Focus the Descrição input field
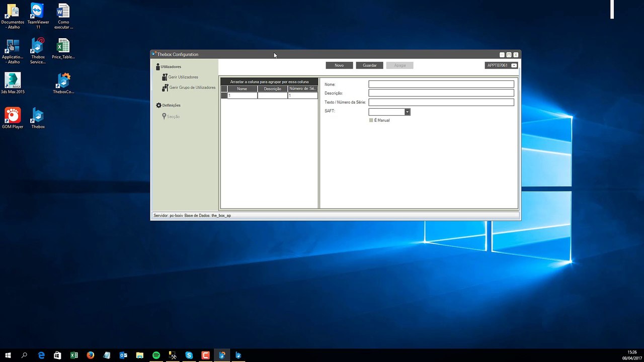The height and width of the screenshot is (362, 644). 441,93
